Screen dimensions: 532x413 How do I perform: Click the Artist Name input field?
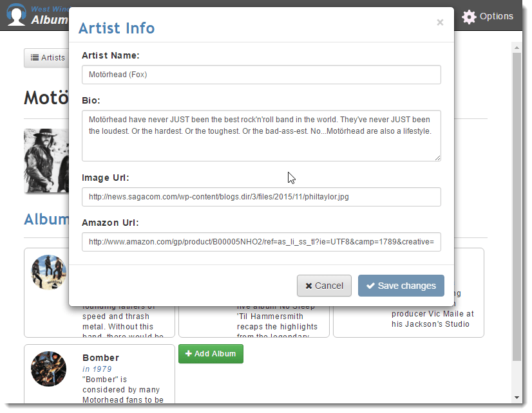pos(261,75)
